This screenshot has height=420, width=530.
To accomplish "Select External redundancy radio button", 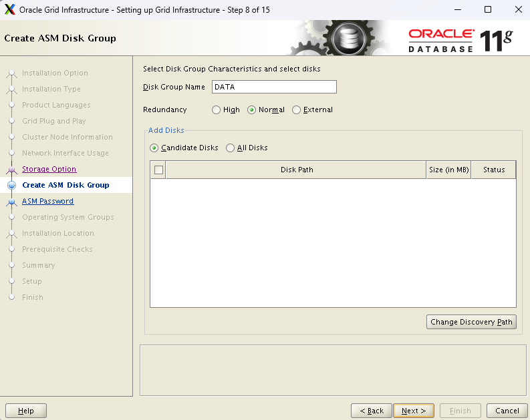I will 297,110.
